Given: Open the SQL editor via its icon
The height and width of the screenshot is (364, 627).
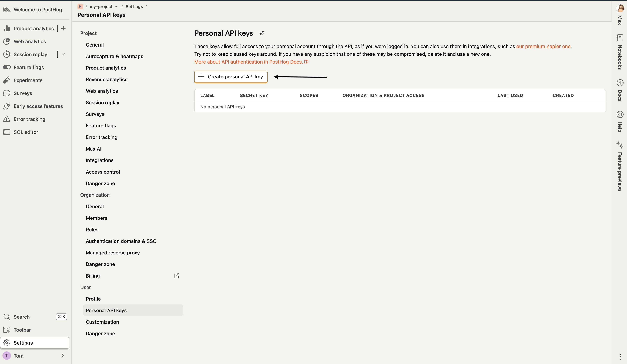Looking at the screenshot, I should point(7,132).
